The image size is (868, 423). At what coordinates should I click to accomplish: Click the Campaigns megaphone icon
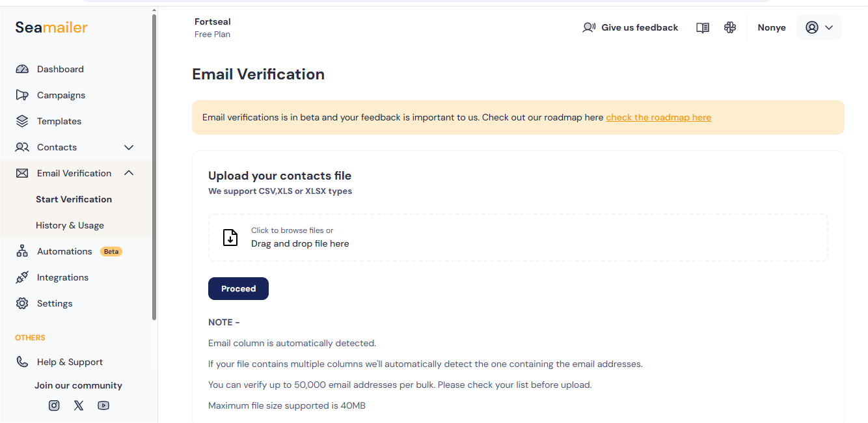click(x=22, y=95)
